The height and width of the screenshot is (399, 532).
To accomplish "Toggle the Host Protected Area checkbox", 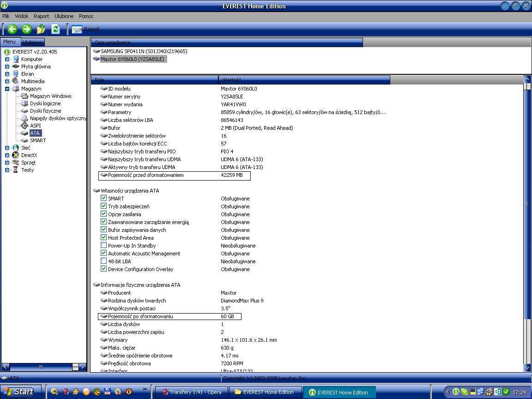I will 104,237.
